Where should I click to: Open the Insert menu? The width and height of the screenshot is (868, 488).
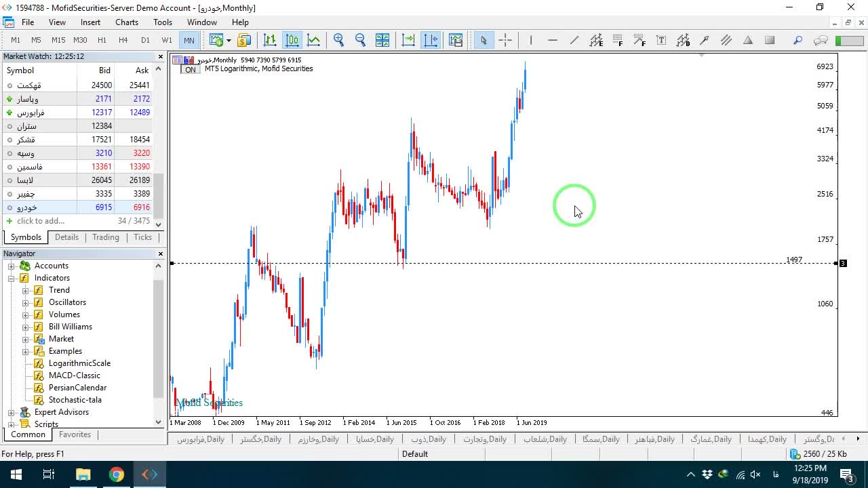tap(90, 22)
